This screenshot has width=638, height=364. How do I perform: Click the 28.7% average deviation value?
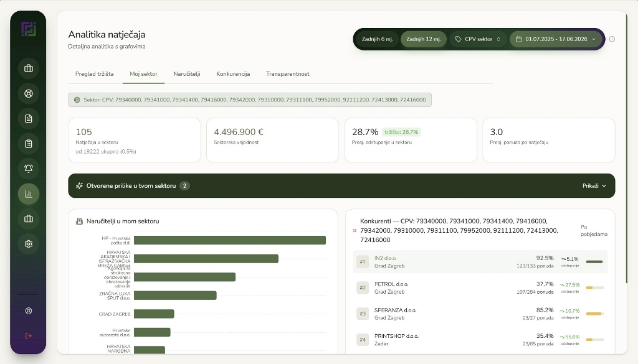pos(365,132)
